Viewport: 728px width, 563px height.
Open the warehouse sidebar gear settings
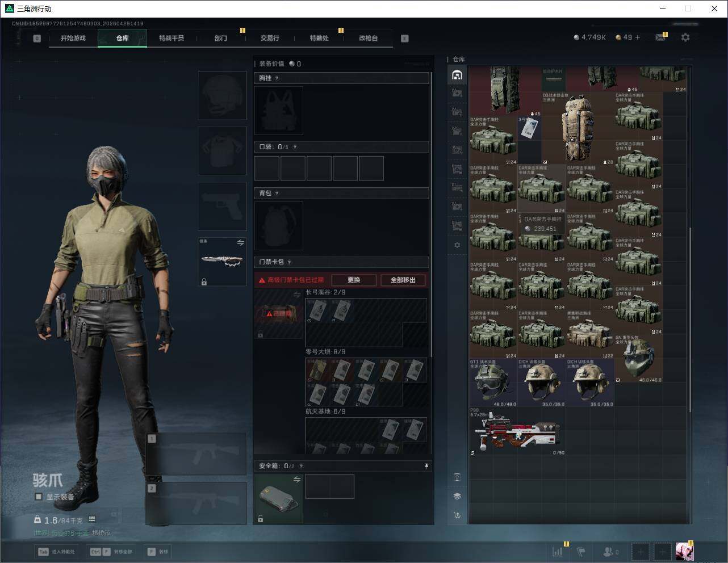pyautogui.click(x=457, y=245)
